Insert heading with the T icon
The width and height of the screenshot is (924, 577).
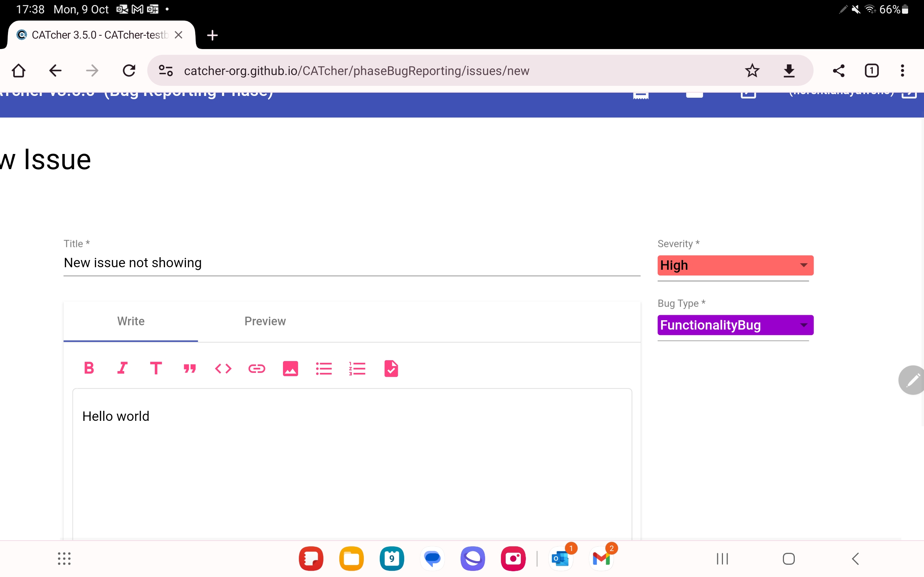[156, 368]
